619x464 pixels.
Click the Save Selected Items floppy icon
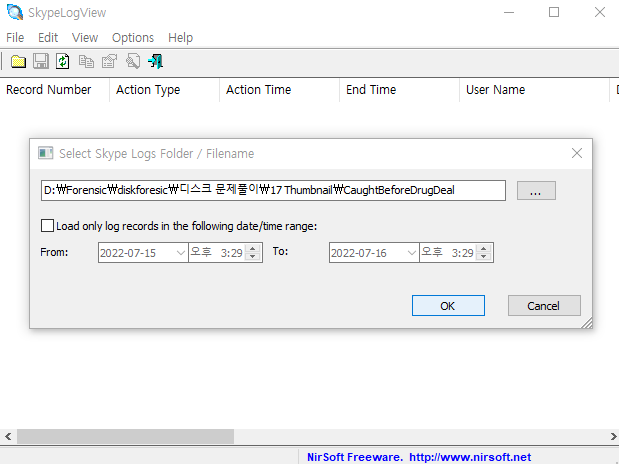[x=41, y=62]
